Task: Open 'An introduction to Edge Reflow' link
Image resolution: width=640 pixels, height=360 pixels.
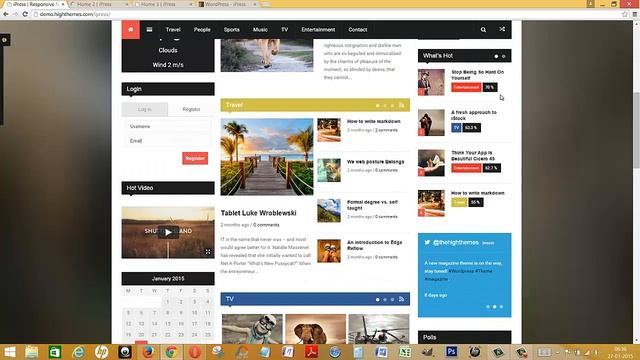Action: [374, 245]
